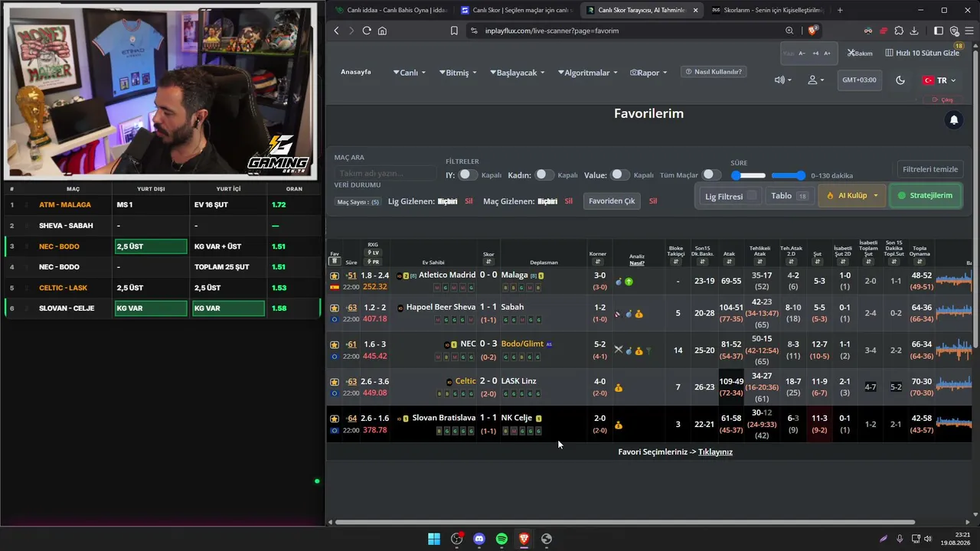Open browser hamburger menu
The image size is (980, 551).
pos(969,31)
